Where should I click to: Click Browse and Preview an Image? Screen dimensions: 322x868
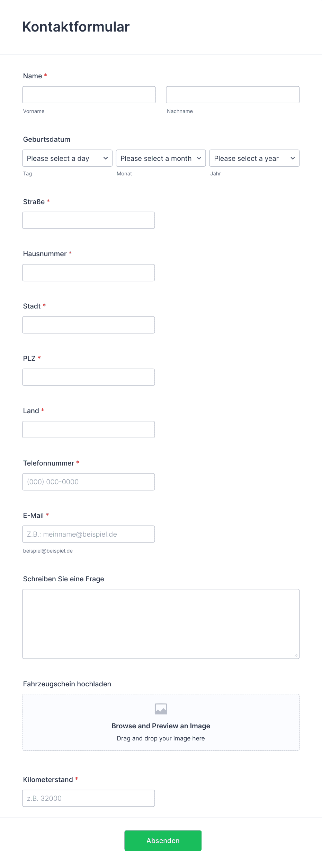click(x=161, y=726)
